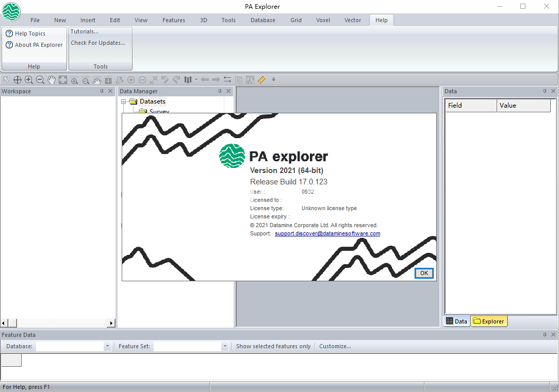This screenshot has width=559, height=392.
Task: Click OK to close the About dialog
Action: [424, 273]
